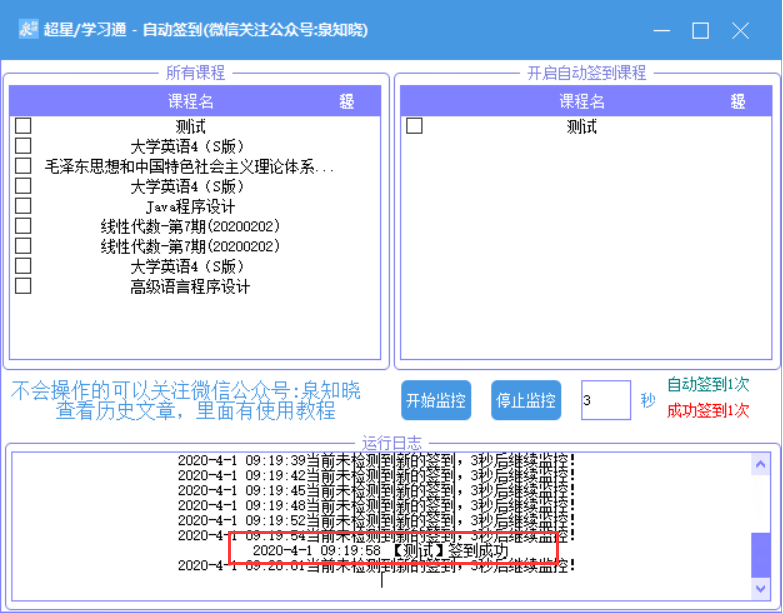
Task: Click narrow second column header in 所有课程
Action: pos(346,102)
